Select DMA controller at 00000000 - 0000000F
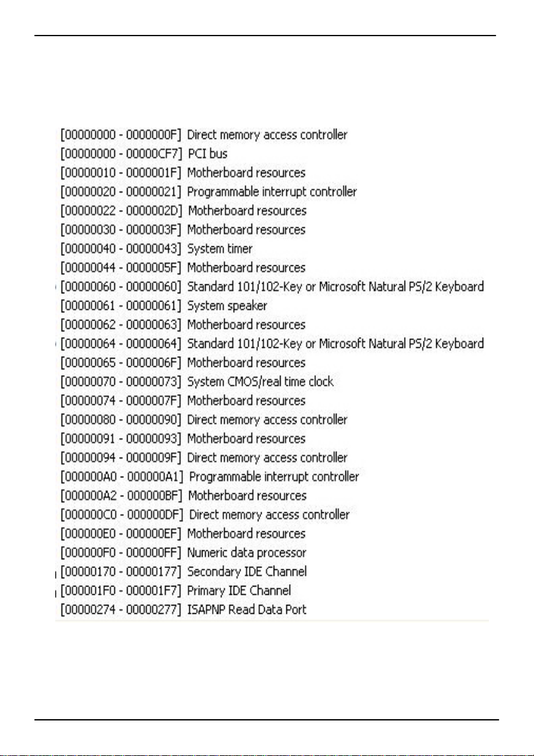534x756 pixels. tap(204, 135)
